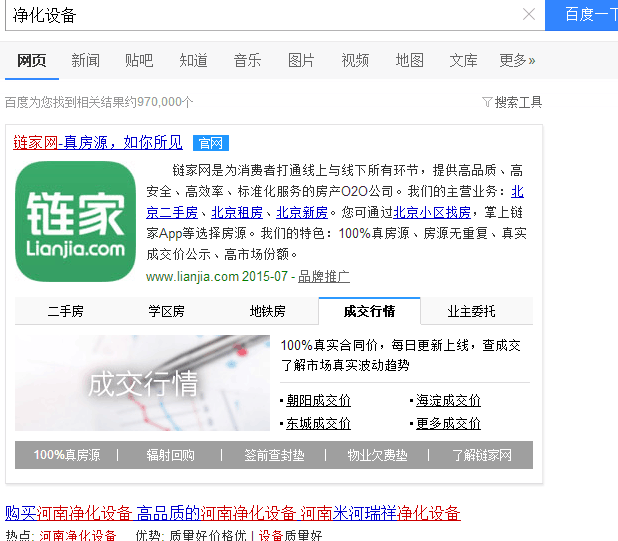This screenshot has width=618, height=541.
Task: Select the 二手房 tab in ad
Action: tap(65, 311)
